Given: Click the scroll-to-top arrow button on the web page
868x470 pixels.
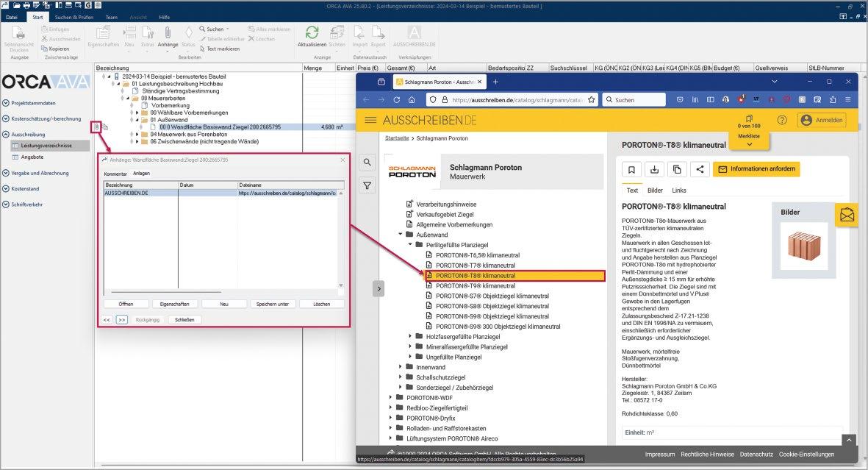Looking at the screenshot, I should click(849, 440).
